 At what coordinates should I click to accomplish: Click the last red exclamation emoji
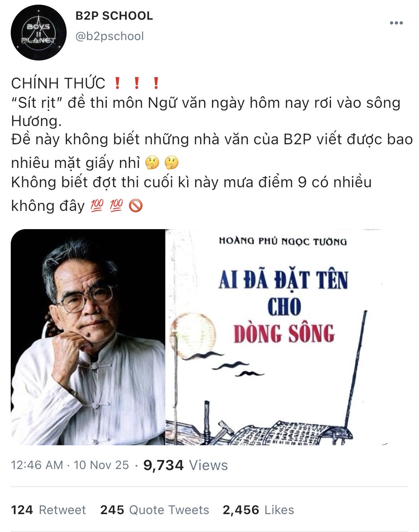tap(155, 83)
